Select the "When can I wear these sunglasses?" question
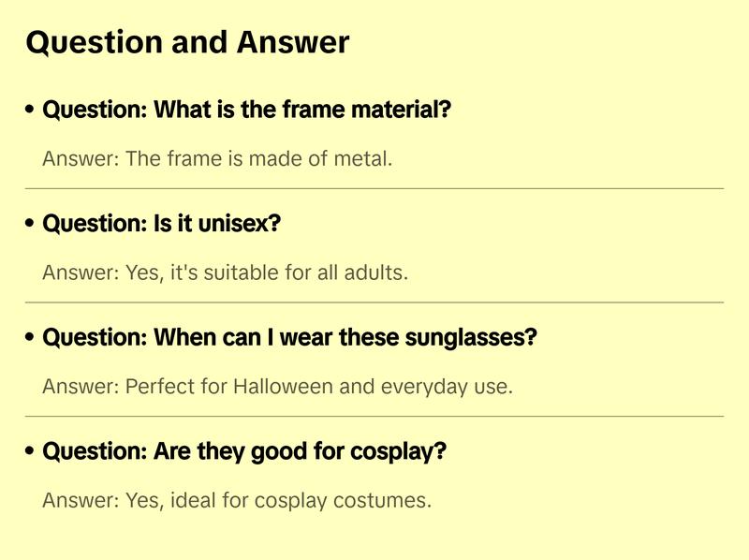749x560 pixels. point(289,338)
